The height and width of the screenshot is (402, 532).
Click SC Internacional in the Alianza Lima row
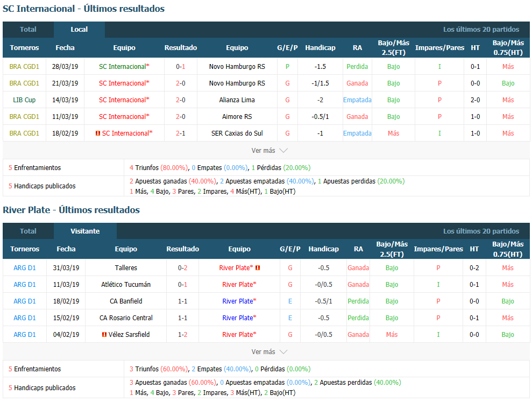[124, 100]
